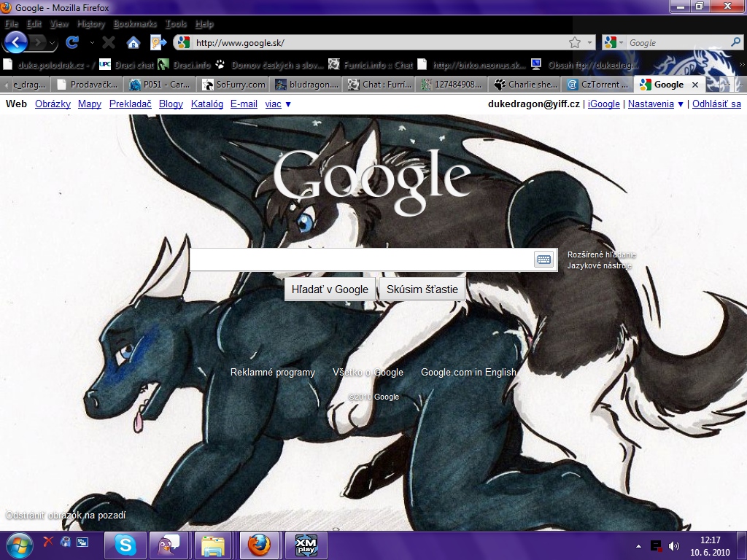Switch to the P051 - Car... tab

[x=161, y=85]
